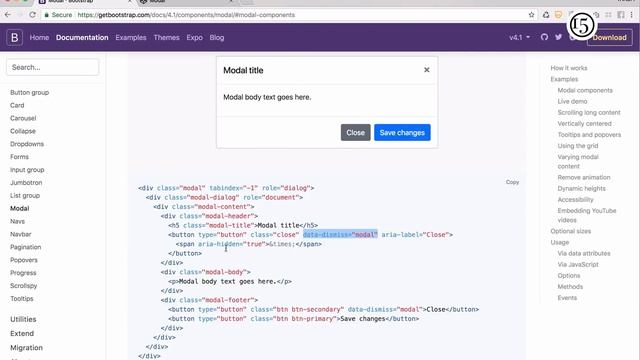Click the browser back arrow
The width and height of the screenshot is (640, 360).
(x=8, y=15)
